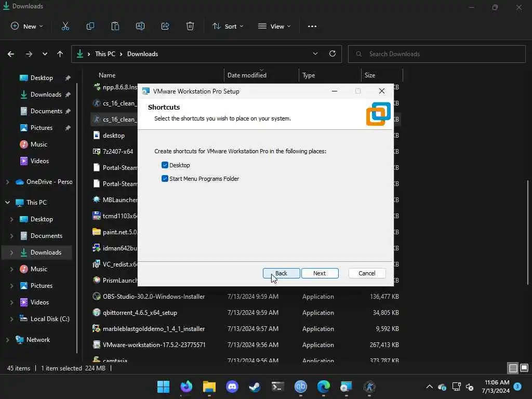Expand the Network tree node

[7, 340]
